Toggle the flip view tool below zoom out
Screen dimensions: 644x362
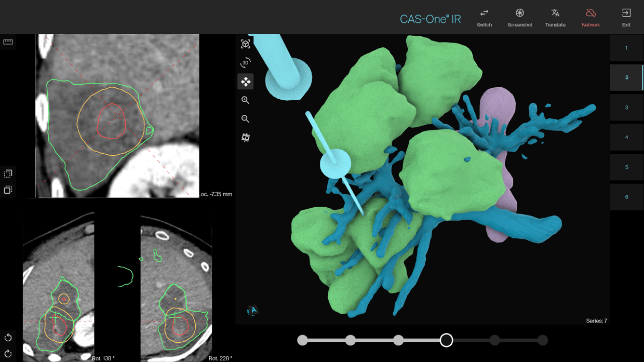(246, 138)
